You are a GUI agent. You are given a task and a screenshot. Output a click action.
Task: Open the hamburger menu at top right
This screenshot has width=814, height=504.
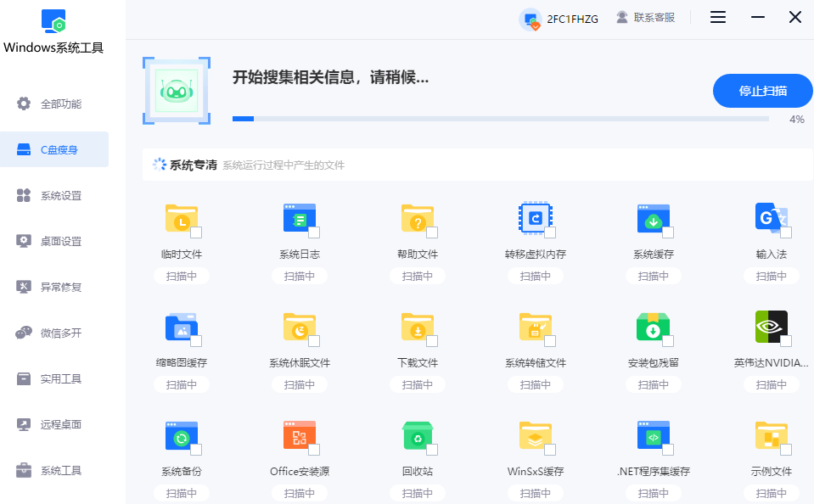tap(717, 16)
